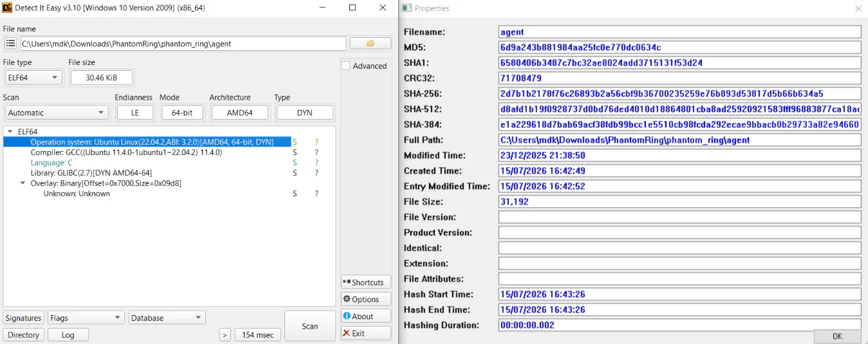Viewport: 868px width, 344px height.
Task: Click the S link on Compiler GCC row
Action: point(295,152)
